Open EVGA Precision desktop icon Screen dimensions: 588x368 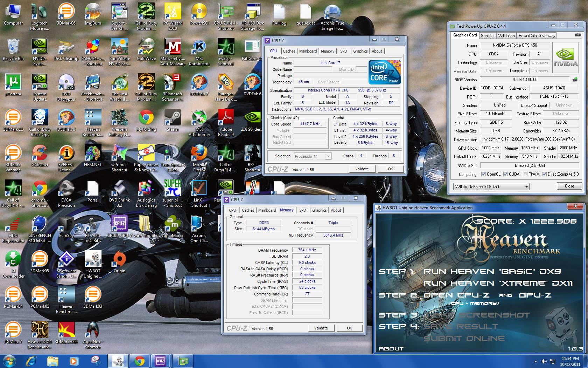click(x=66, y=194)
